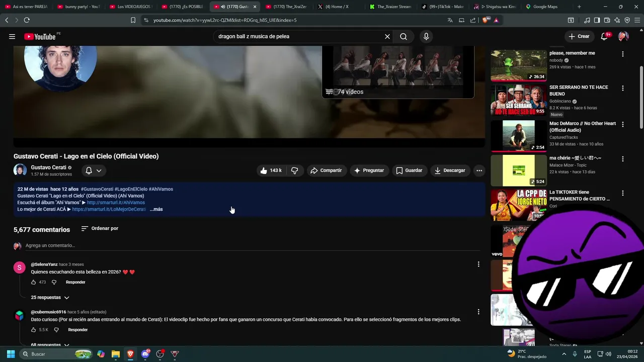
Task: Open the account avatar menu
Action: (623, 36)
